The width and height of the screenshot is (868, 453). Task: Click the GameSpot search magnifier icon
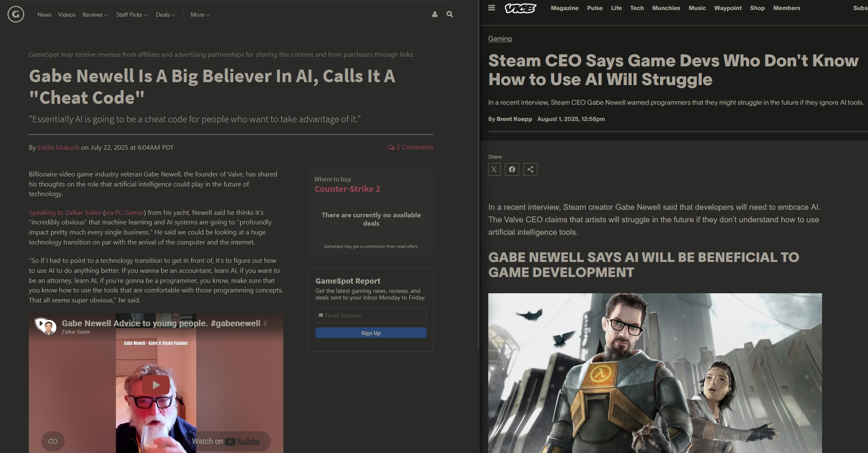[449, 14]
